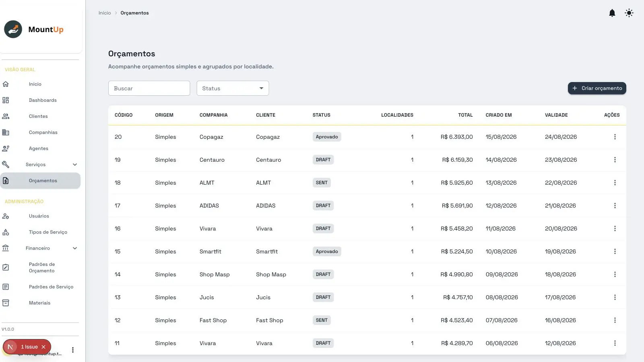Click the Início home icon

[6, 84]
